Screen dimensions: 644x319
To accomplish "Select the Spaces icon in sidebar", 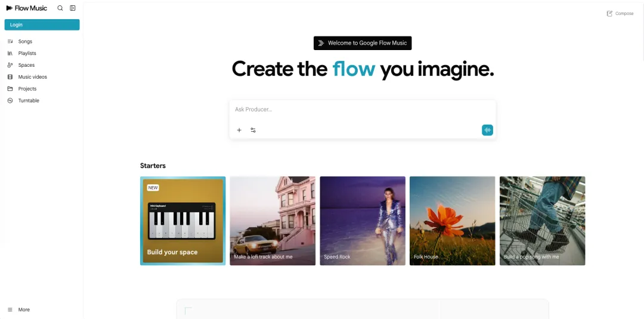I will 10,65.
